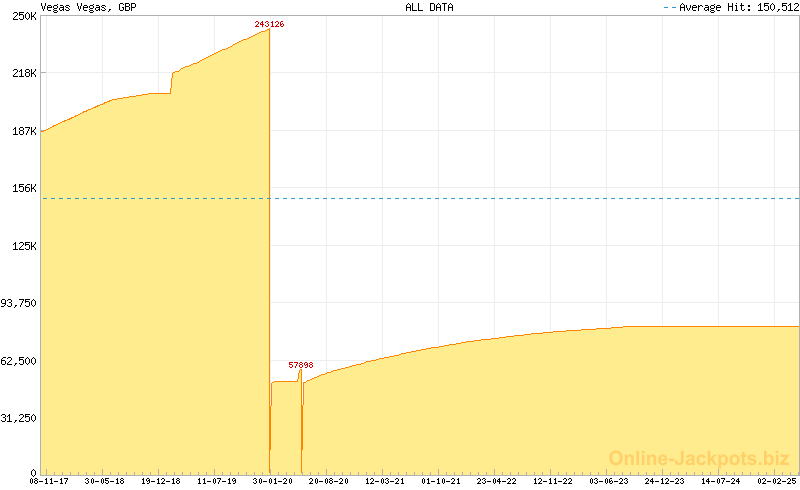Click the 19-12-18 date tick label
Viewport: 800px width, 490px height.
161,482
